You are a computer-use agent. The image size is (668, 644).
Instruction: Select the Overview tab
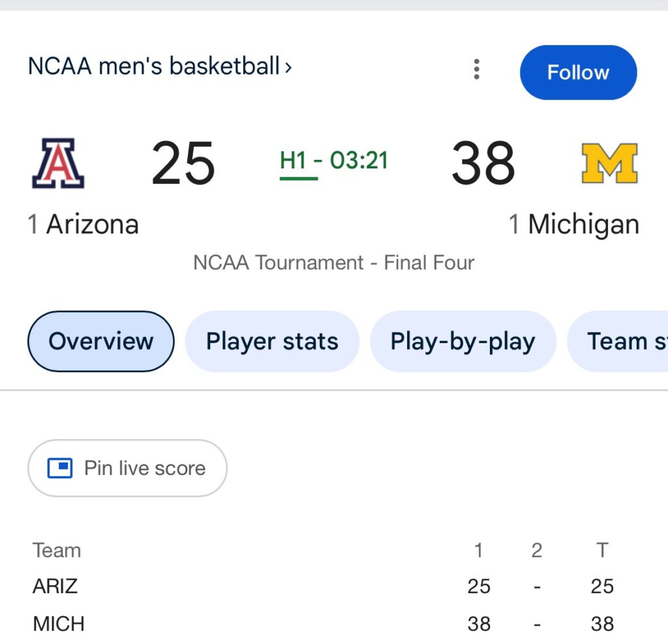click(101, 341)
